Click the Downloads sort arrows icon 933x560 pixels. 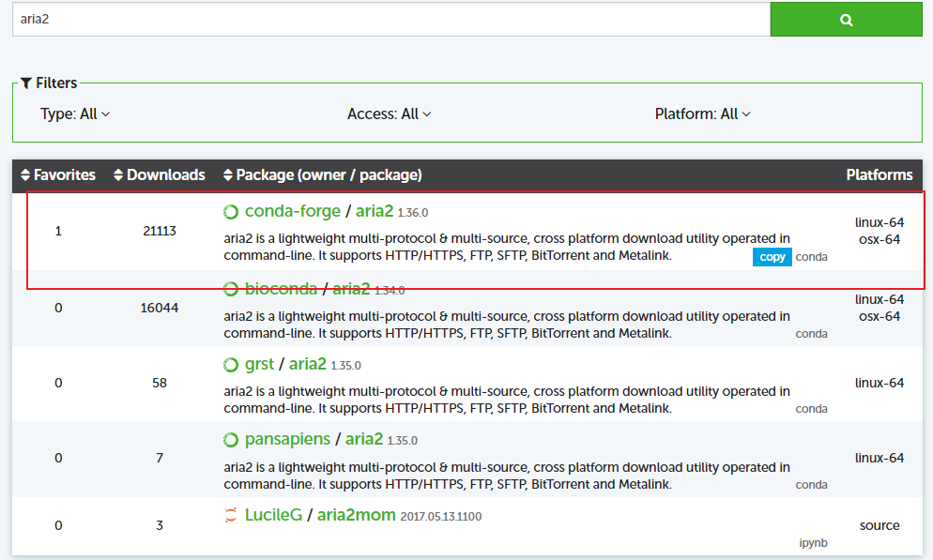click(118, 174)
